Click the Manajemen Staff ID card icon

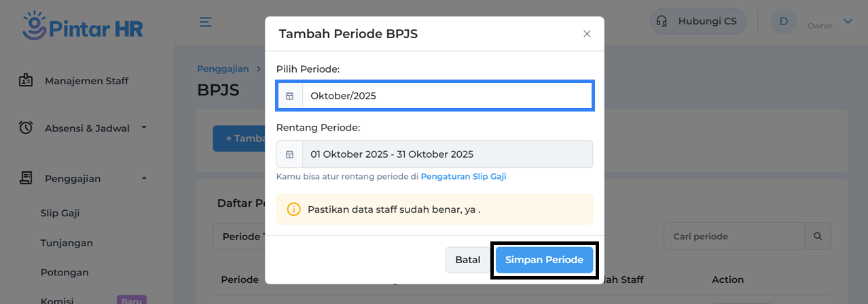(26, 81)
